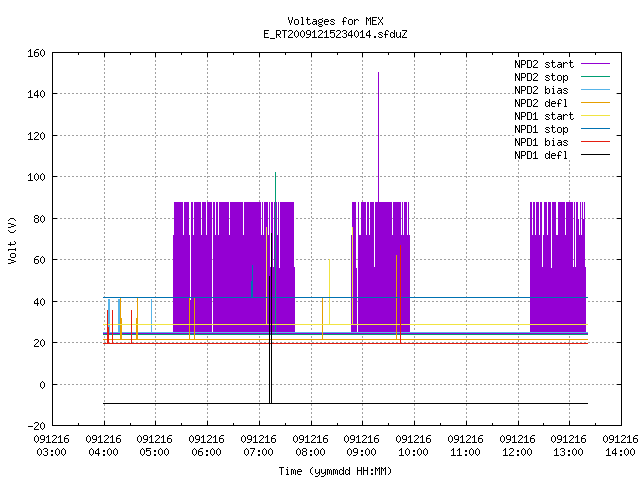Screen dimensions: 640x480
Task: Click the green NPD2 stop legend line
Action: (x=595, y=76)
